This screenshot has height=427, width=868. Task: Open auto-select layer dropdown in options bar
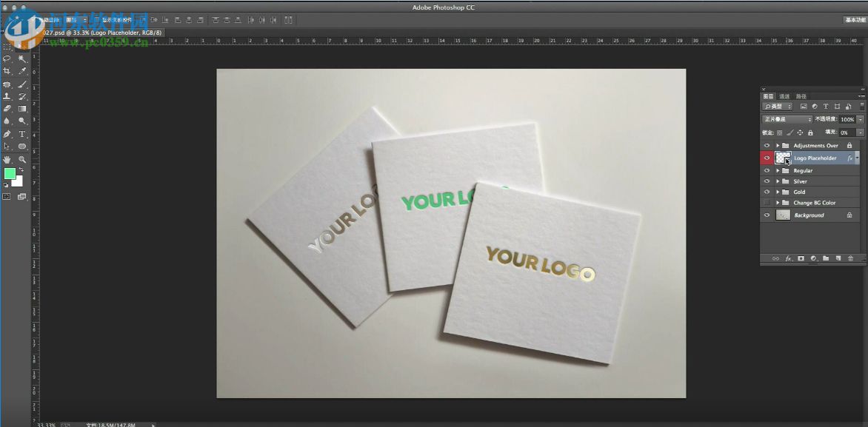[76, 20]
